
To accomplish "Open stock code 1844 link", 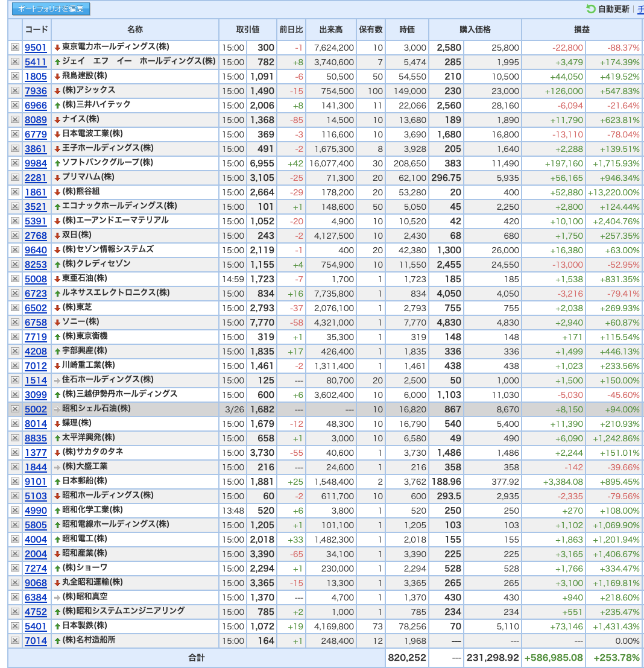I will click(36, 467).
